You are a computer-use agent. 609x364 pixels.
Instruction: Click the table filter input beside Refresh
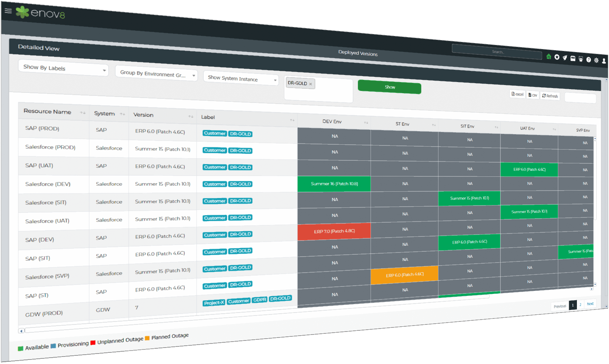(x=580, y=98)
